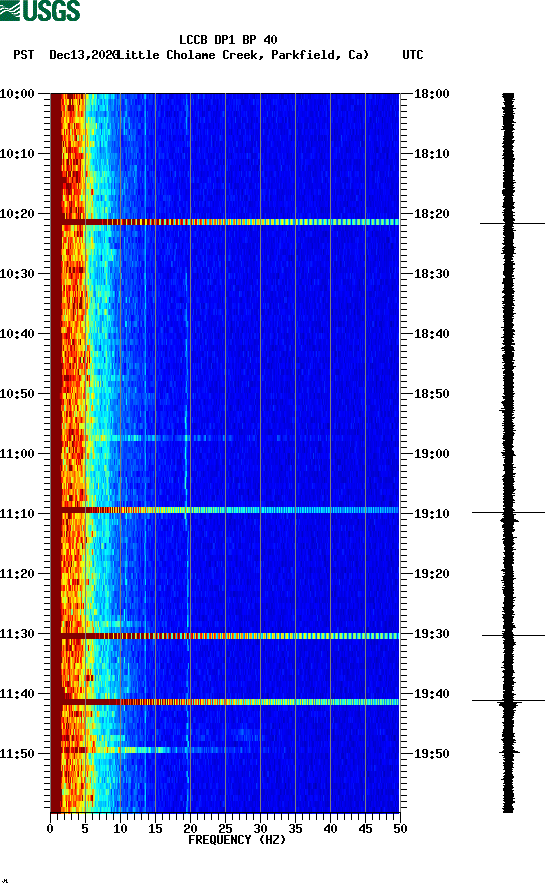Click the location text 'Little Cholame Creek, Parkfield, Ca)'
Screen dimensions: 552x892
(x=243, y=55)
